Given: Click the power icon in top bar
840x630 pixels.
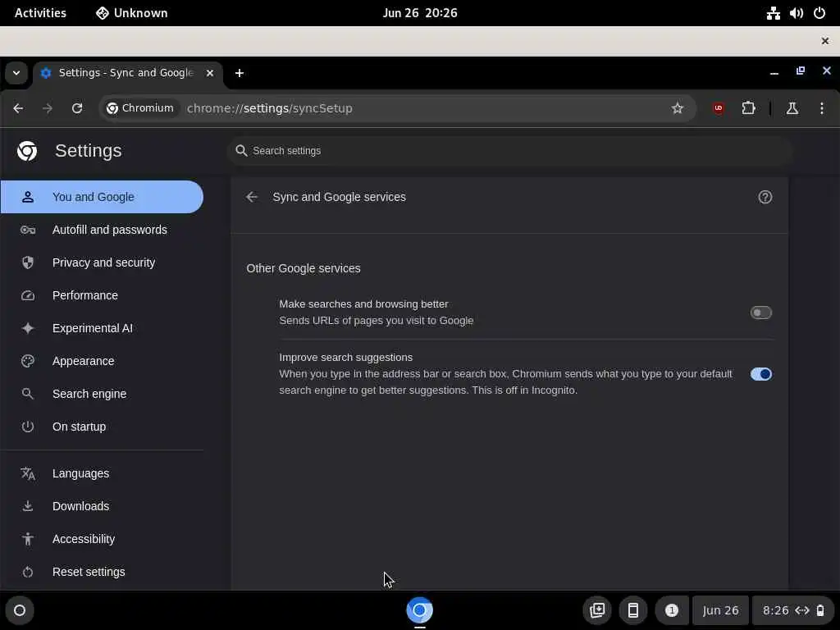Looking at the screenshot, I should click(x=819, y=13).
